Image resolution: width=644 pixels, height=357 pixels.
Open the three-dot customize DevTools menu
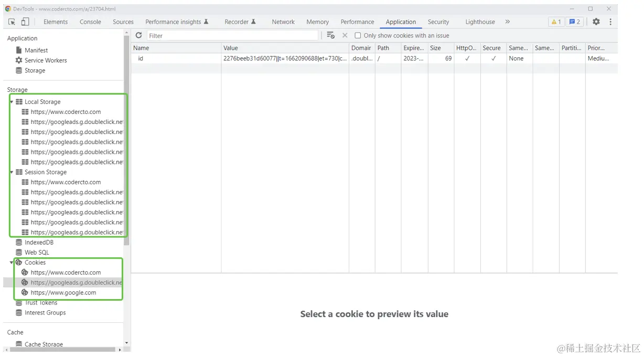610,22
